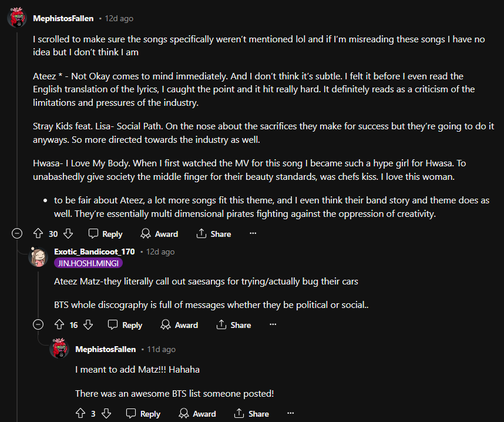Collapse Exotic_Bandicoot_170's reply thread
504x422 pixels.
(38, 325)
